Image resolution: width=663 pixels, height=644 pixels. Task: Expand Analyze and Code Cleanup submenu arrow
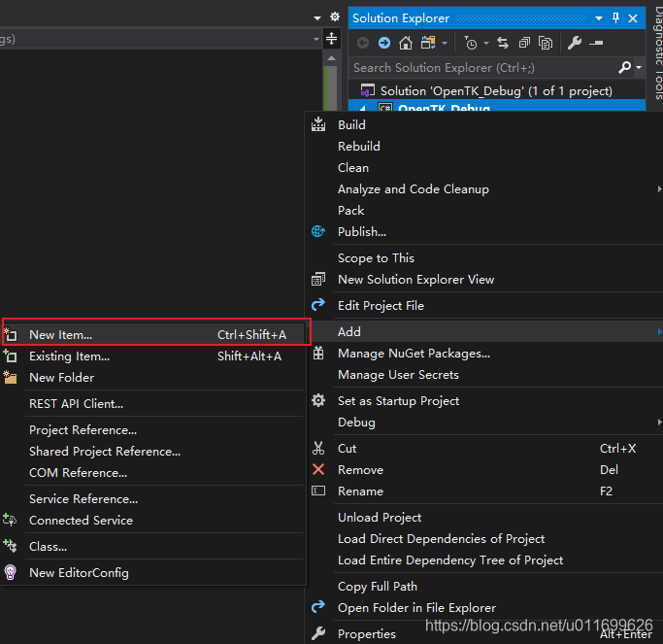point(659,188)
